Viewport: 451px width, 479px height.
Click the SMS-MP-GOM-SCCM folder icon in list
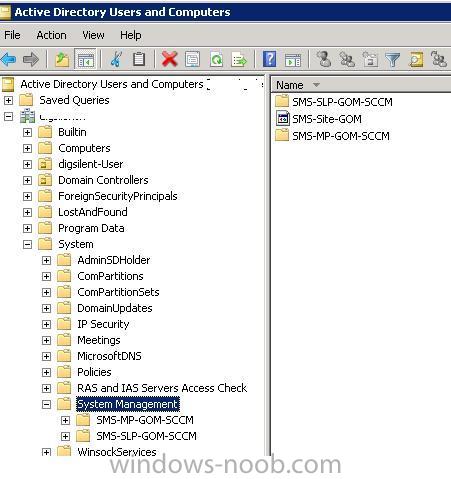(x=282, y=135)
